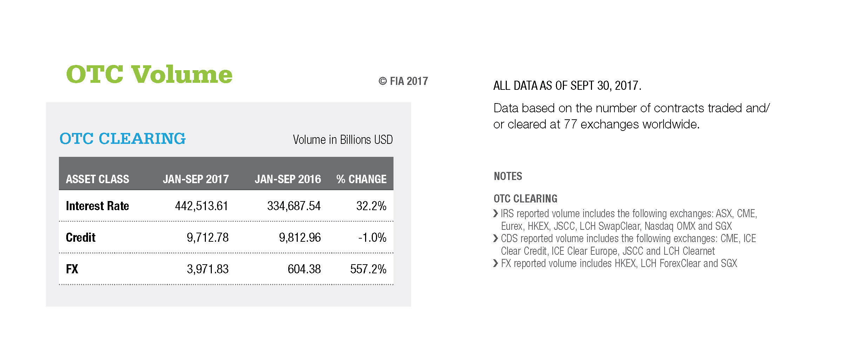Viewport: 868px width, 347px height.
Task: Click the ALL DATA AS OF SEPT 30 line
Action: 567,86
